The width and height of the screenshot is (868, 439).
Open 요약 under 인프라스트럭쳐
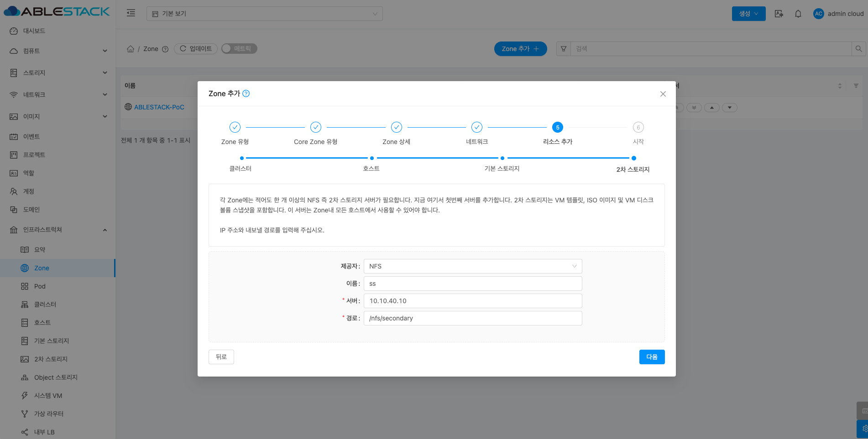[58, 250]
